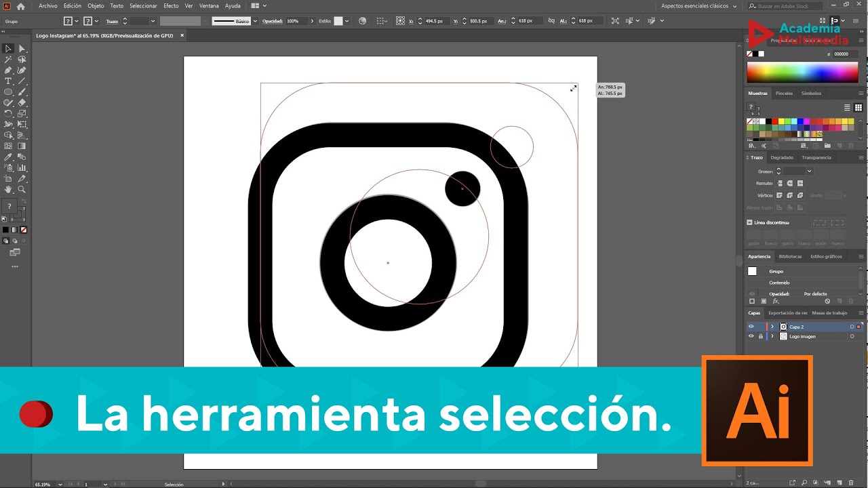Open the Objeto menu
This screenshot has height=488, width=868.
click(96, 6)
